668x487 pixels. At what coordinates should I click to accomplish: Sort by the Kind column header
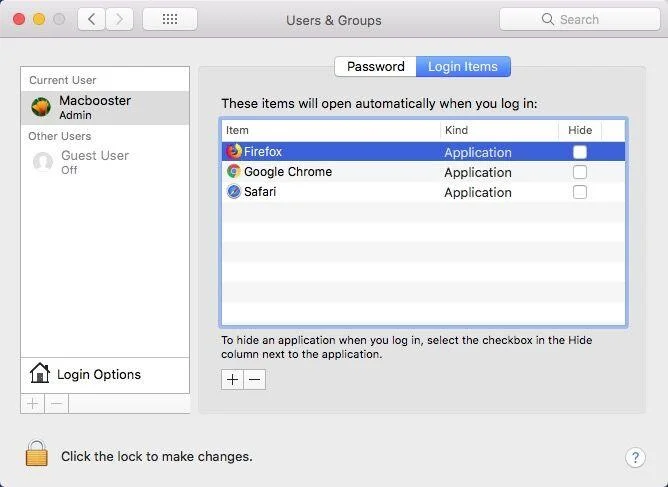(499, 130)
